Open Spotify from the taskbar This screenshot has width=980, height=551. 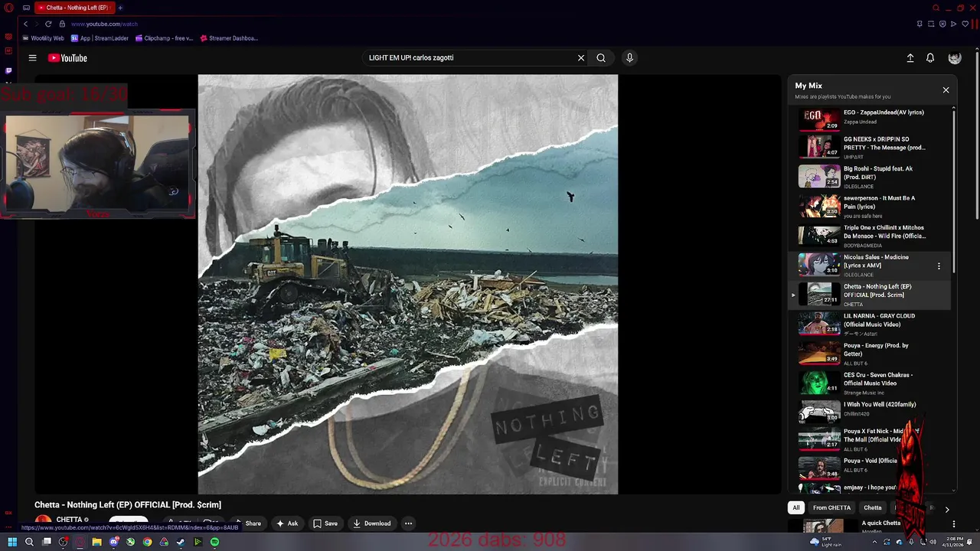pos(214,542)
